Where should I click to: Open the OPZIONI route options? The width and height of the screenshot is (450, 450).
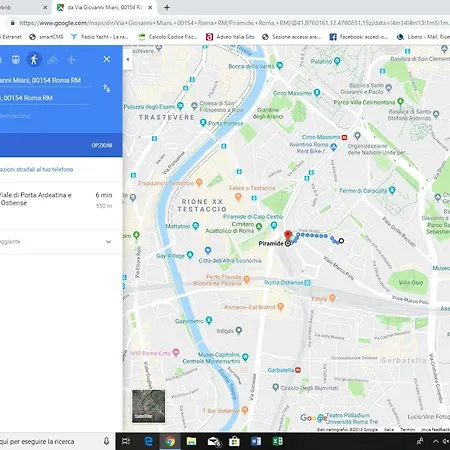(x=102, y=145)
